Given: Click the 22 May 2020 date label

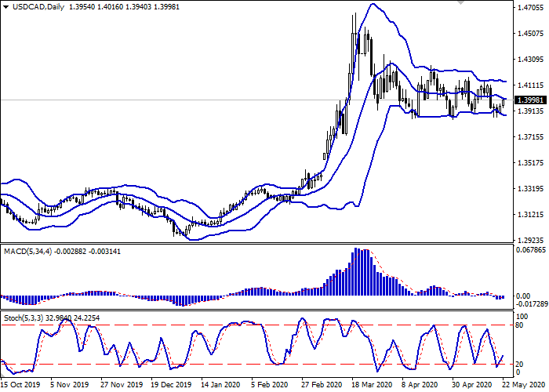Looking at the screenshot, I should [520, 386].
